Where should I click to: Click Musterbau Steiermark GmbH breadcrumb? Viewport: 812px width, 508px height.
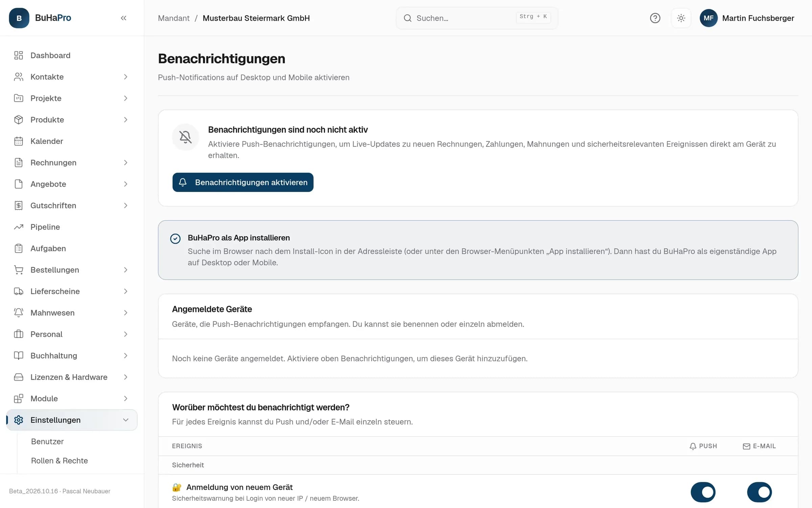click(256, 18)
